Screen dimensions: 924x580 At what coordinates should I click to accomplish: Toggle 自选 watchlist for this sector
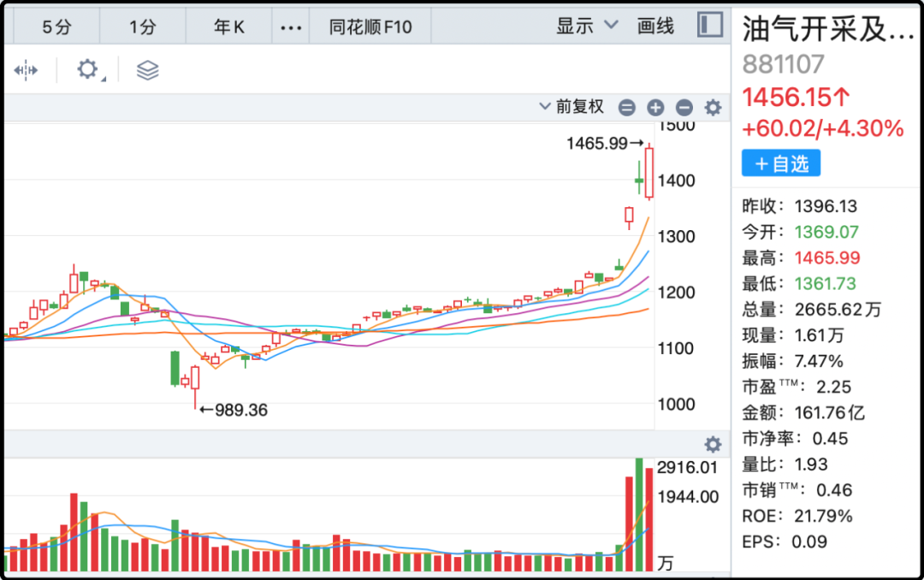[780, 163]
